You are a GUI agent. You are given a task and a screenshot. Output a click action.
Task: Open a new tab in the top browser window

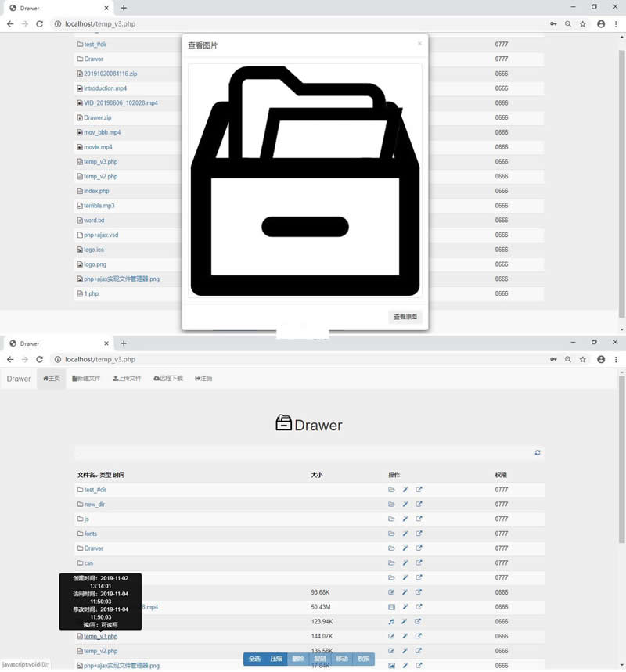(124, 8)
